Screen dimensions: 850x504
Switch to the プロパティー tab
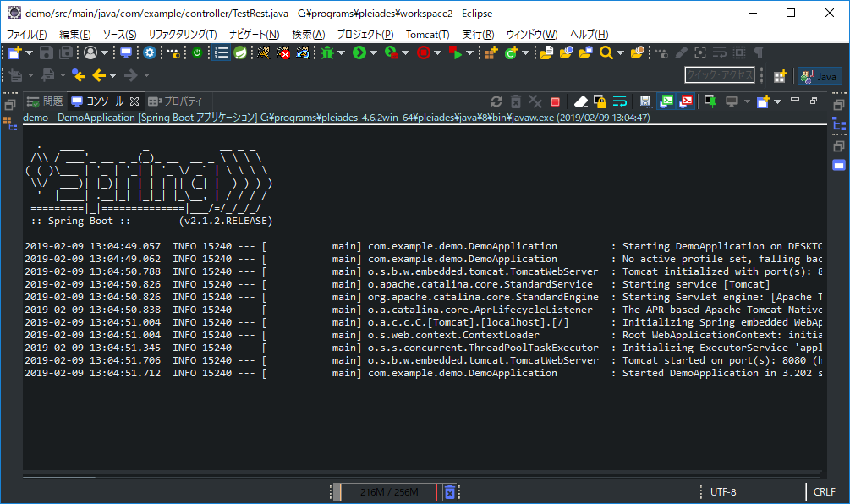[x=178, y=101]
